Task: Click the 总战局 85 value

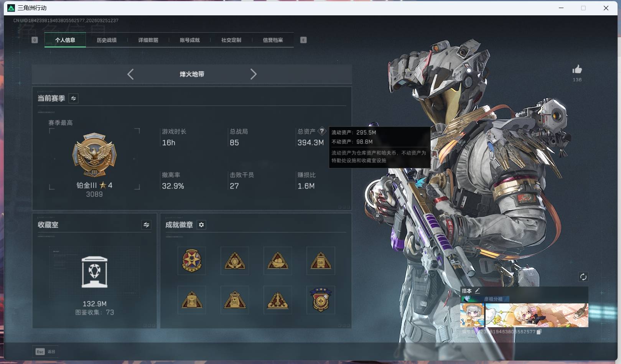Action: point(234,143)
